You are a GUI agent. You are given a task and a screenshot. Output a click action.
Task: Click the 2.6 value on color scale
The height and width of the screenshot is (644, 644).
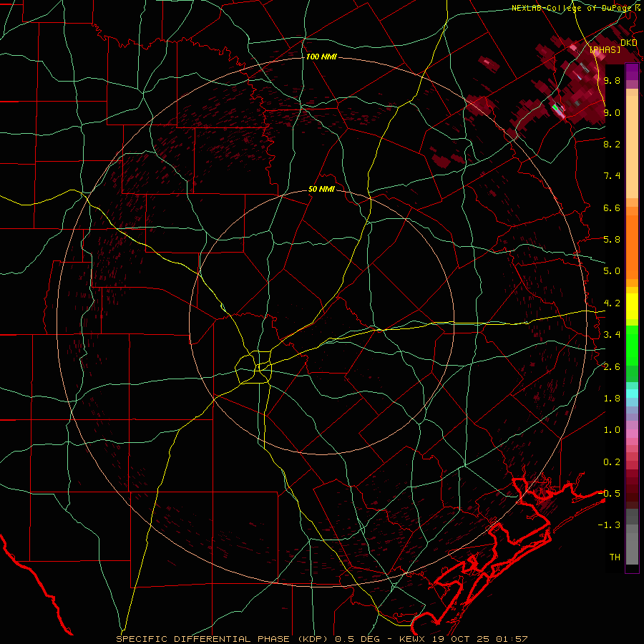pos(612,366)
